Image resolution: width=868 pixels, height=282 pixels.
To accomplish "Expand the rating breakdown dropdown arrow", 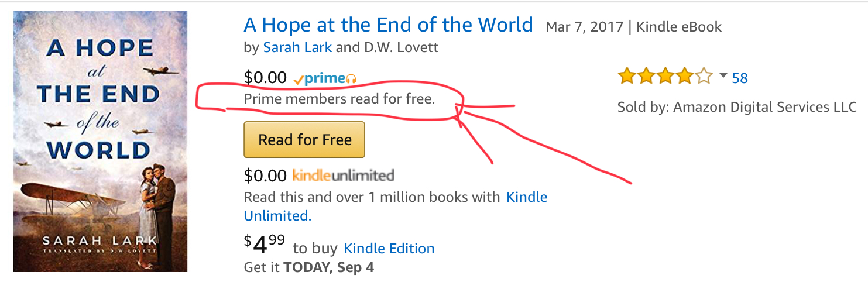I will (x=723, y=76).
